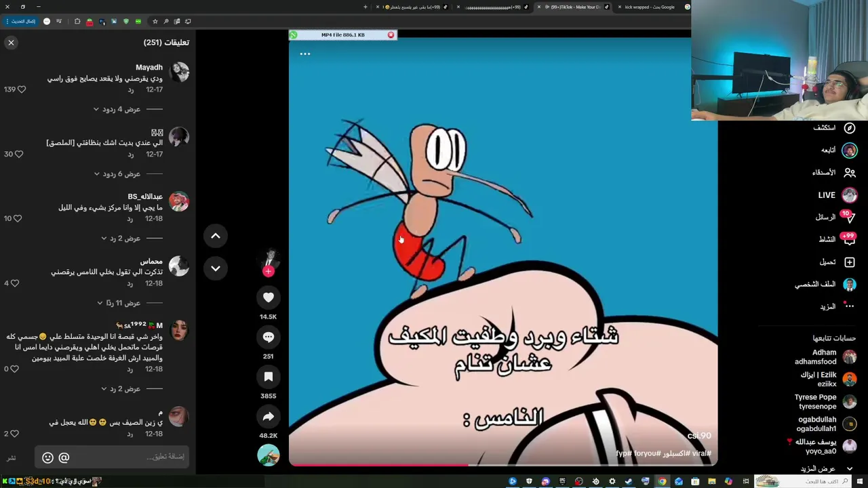Image resolution: width=868 pixels, height=488 pixels.
Task: Open Mayadh's profile picture
Action: coord(179,72)
